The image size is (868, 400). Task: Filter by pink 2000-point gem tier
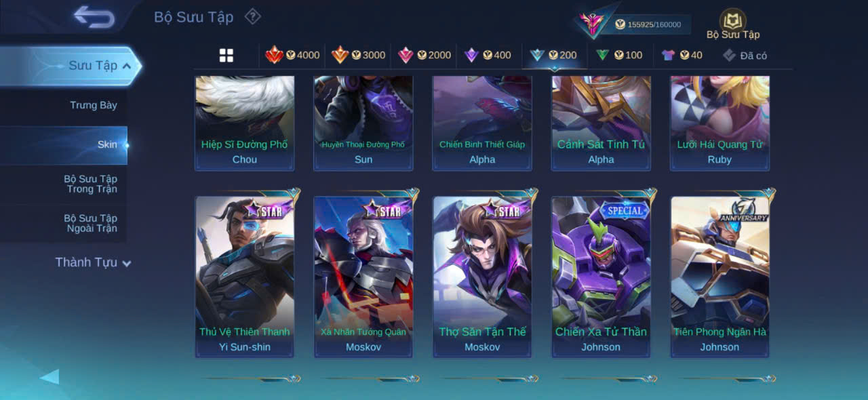(x=425, y=55)
